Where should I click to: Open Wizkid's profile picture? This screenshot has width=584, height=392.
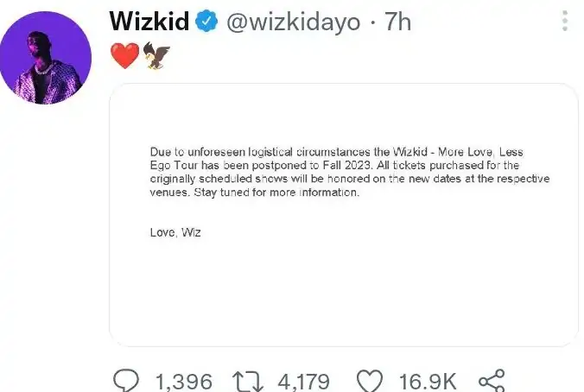(x=46, y=58)
